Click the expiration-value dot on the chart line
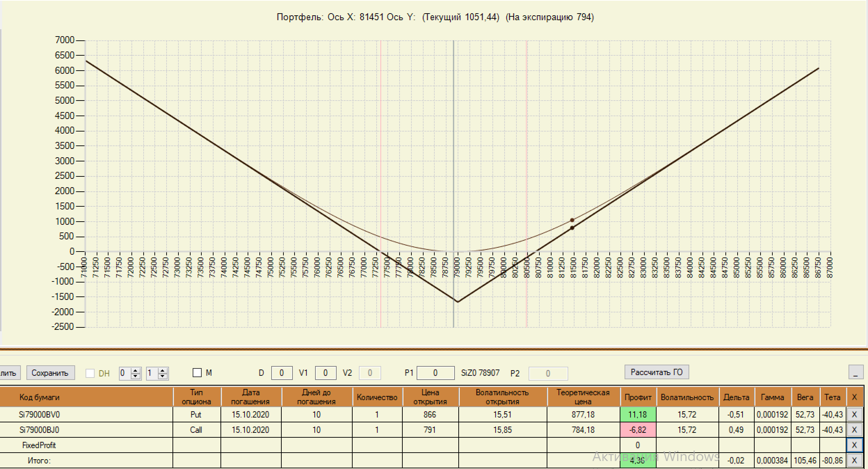The width and height of the screenshot is (868, 469). coord(572,228)
